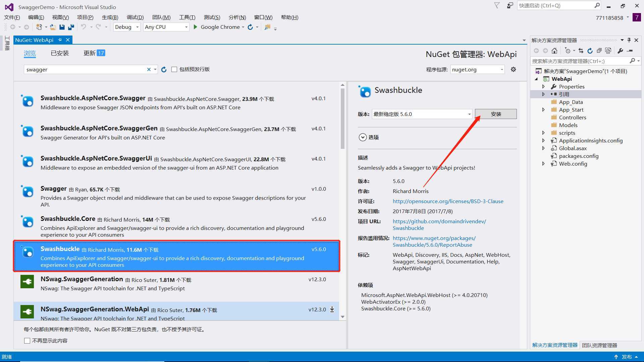Viewport: 644px width, 362px height.
Task: Click the Save icon in toolbar
Action: click(x=62, y=27)
